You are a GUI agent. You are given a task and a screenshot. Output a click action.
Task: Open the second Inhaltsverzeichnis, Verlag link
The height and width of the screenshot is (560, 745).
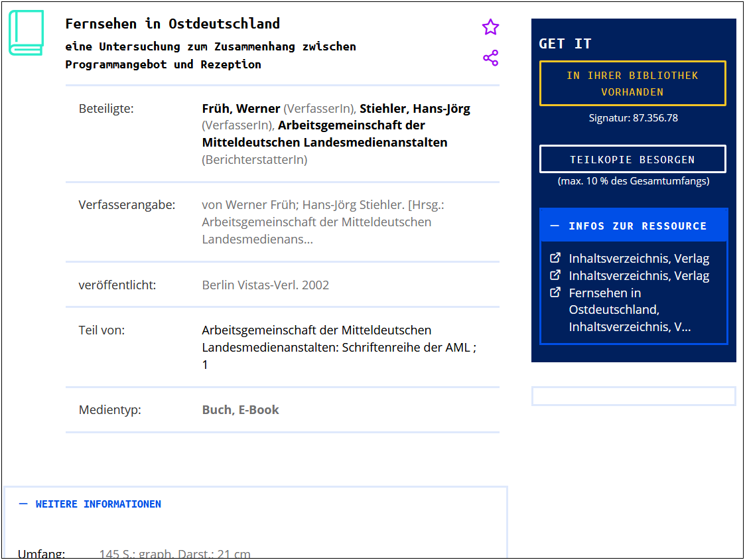[639, 275]
